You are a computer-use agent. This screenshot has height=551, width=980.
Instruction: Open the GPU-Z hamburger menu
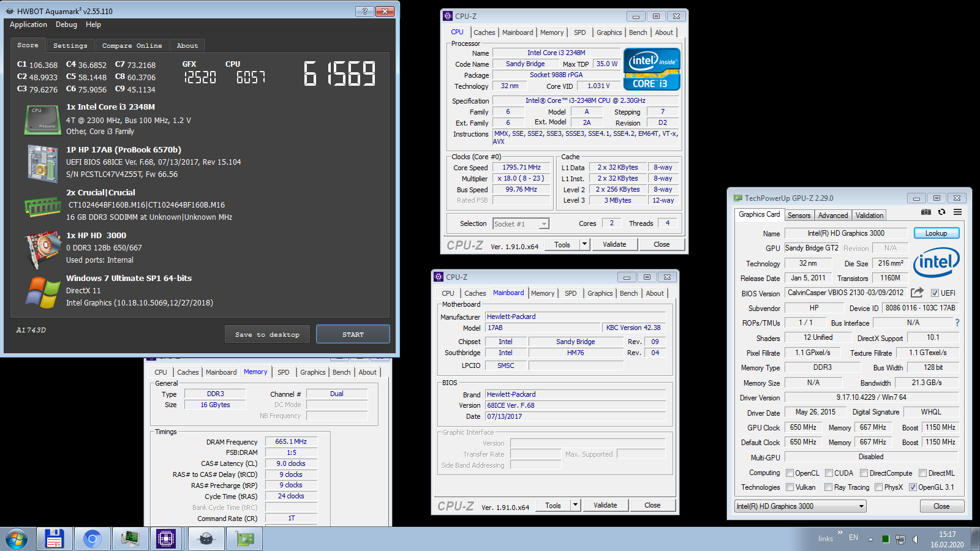957,212
